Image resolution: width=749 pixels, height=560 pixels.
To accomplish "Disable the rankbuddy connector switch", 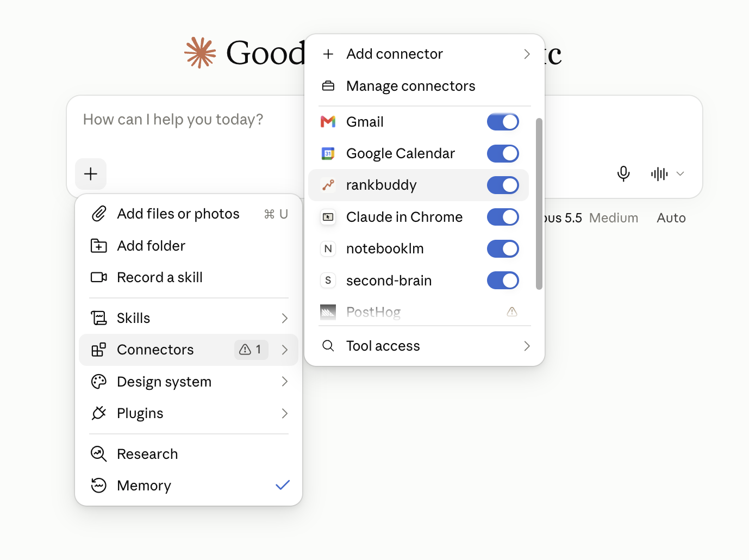I will 503,185.
